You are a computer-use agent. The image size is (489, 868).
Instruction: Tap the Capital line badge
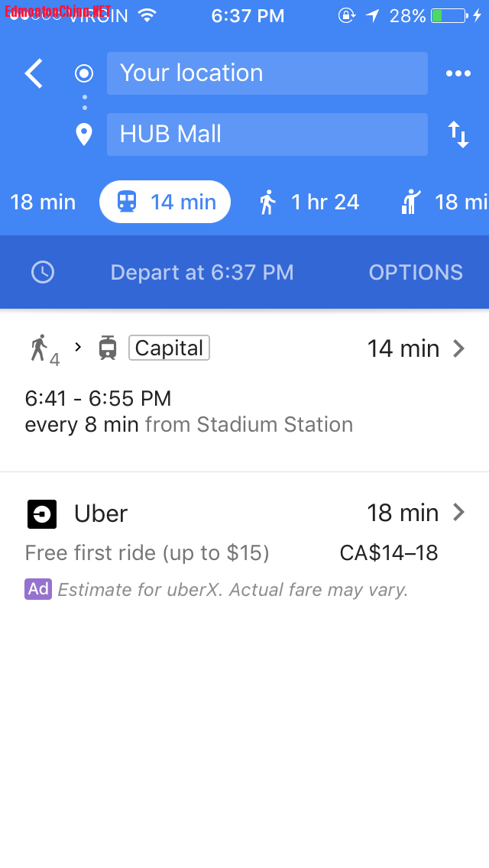pos(169,348)
